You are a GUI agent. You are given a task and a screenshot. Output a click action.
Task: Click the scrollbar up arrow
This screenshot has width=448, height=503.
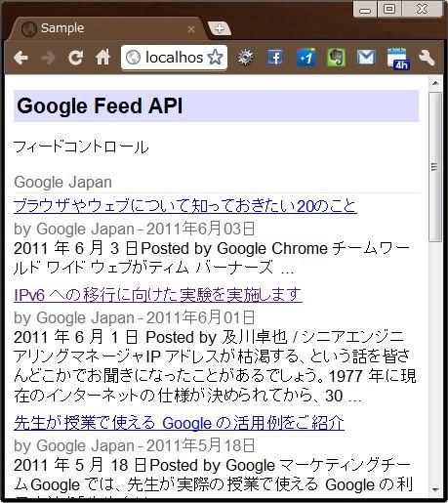[435, 83]
